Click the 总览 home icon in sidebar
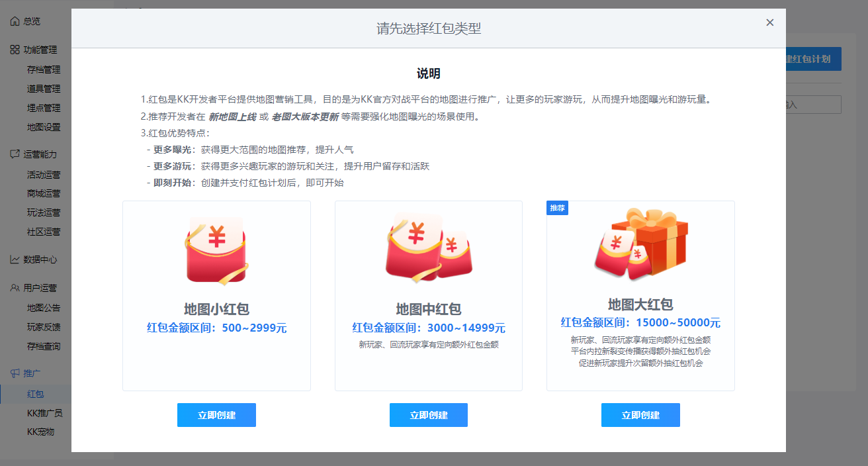868x466 pixels. 15,21
